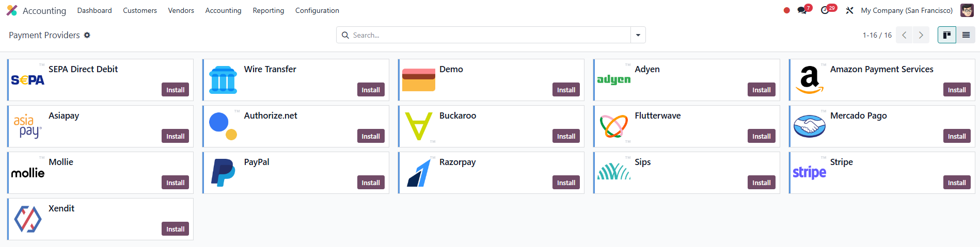Viewport: 980px width, 247px height.
Task: Switch to kanban view
Action: pos(947,35)
